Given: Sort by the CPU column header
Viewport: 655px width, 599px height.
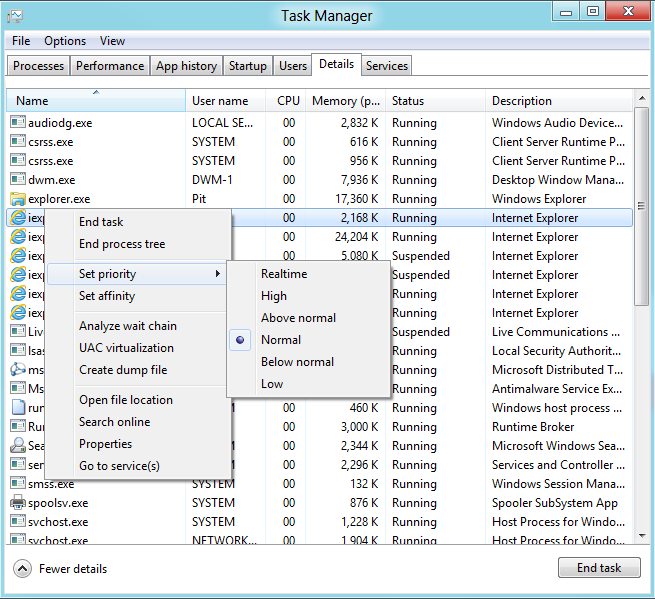Looking at the screenshot, I should click(x=286, y=101).
